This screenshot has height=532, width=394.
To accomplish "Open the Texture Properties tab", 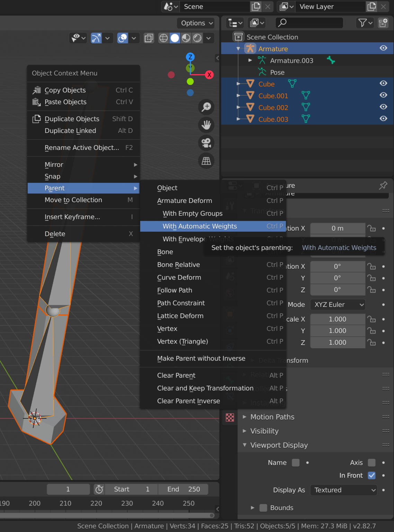I will [230, 417].
